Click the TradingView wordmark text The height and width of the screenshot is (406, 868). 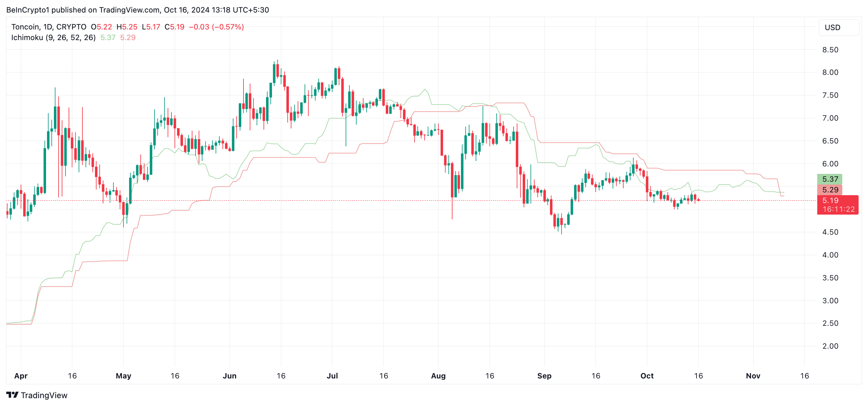[x=44, y=395]
